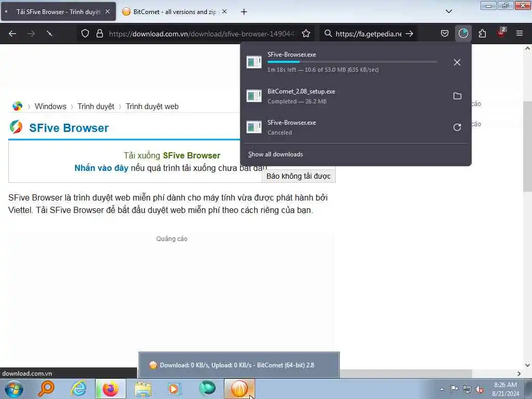Switch to Firefox in the taskbar

[x=111, y=389]
